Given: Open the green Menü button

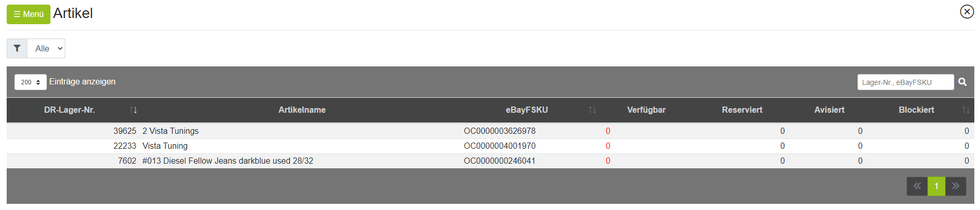Looking at the screenshot, I should tap(28, 14).
